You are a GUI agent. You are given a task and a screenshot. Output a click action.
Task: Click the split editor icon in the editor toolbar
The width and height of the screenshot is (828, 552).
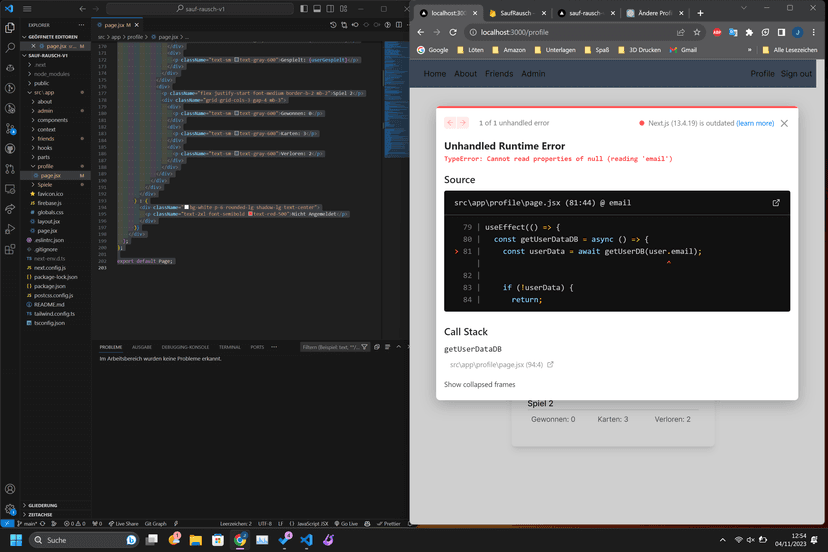(399, 25)
